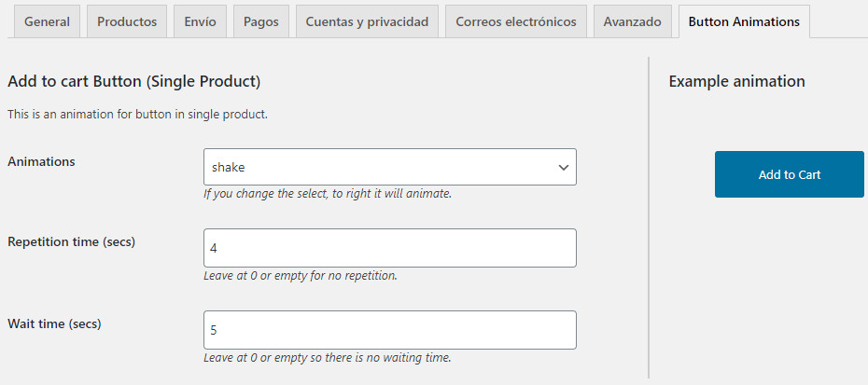Click the Repetition time (secs) label
This screenshot has width=868, height=385.
[72, 241]
